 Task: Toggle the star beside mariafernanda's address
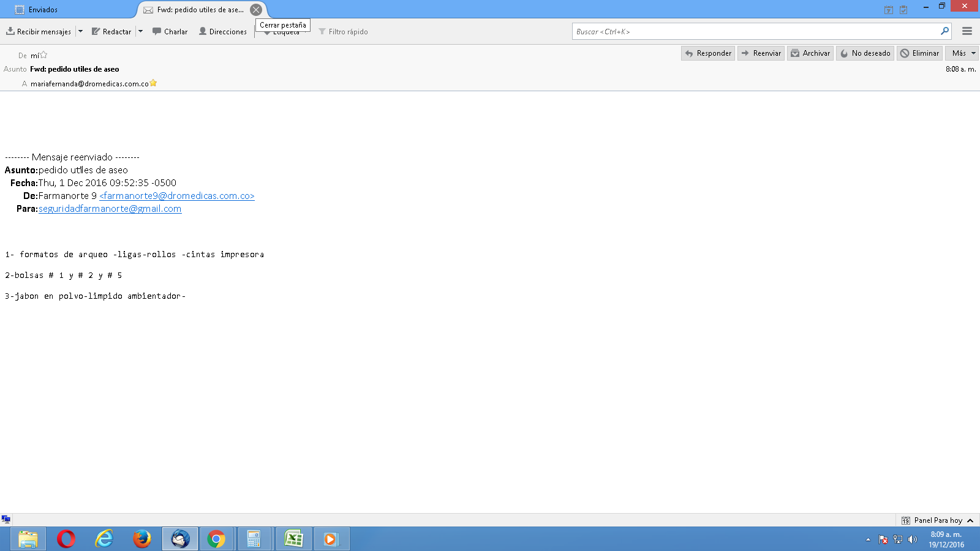click(x=153, y=83)
